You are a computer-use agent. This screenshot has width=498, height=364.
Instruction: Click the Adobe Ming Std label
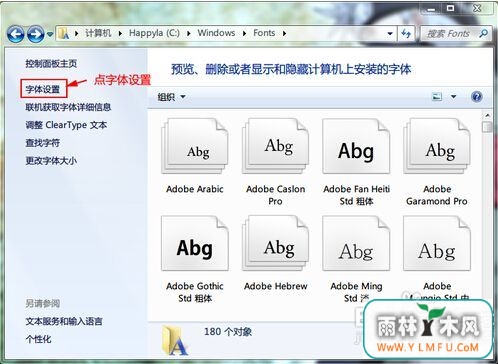pyautogui.click(x=356, y=292)
